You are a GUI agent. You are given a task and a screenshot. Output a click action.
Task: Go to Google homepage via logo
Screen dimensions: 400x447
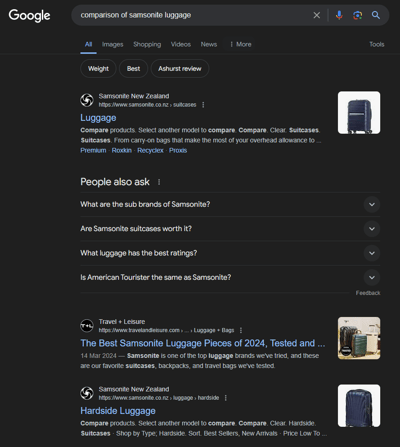click(x=29, y=15)
